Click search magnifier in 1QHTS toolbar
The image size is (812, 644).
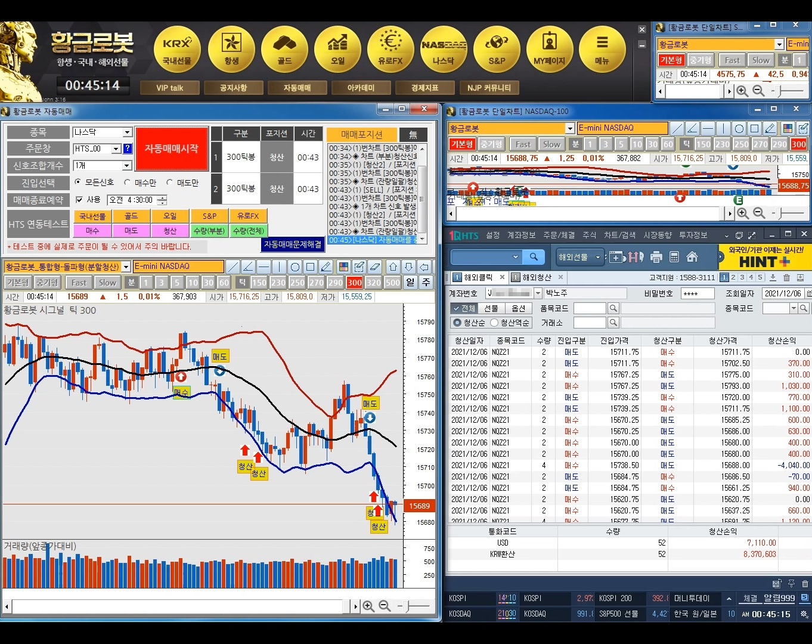(534, 257)
